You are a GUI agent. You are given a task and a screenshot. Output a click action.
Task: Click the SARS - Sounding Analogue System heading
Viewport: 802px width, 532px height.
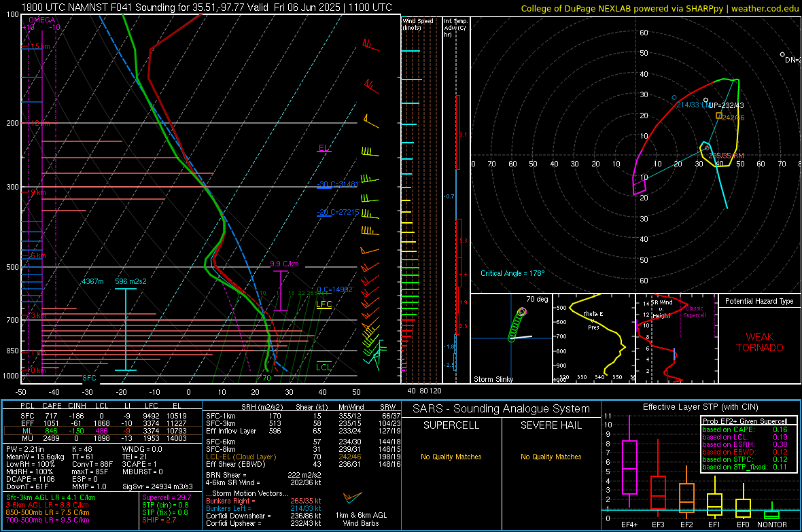[502, 409]
